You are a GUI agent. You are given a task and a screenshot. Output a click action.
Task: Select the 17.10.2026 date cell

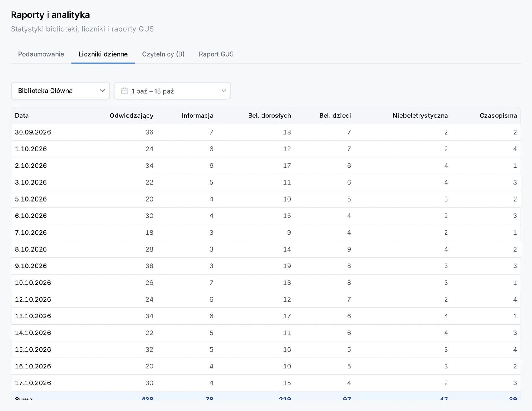click(33, 383)
